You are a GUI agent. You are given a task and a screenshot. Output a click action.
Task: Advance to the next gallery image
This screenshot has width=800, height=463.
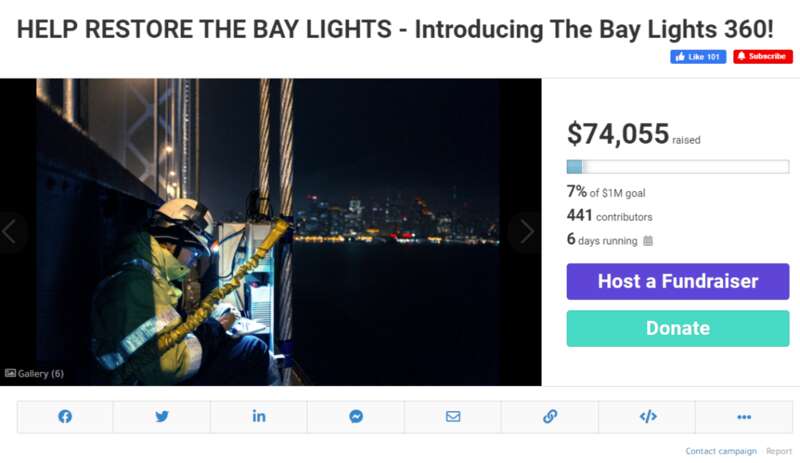[x=524, y=232]
